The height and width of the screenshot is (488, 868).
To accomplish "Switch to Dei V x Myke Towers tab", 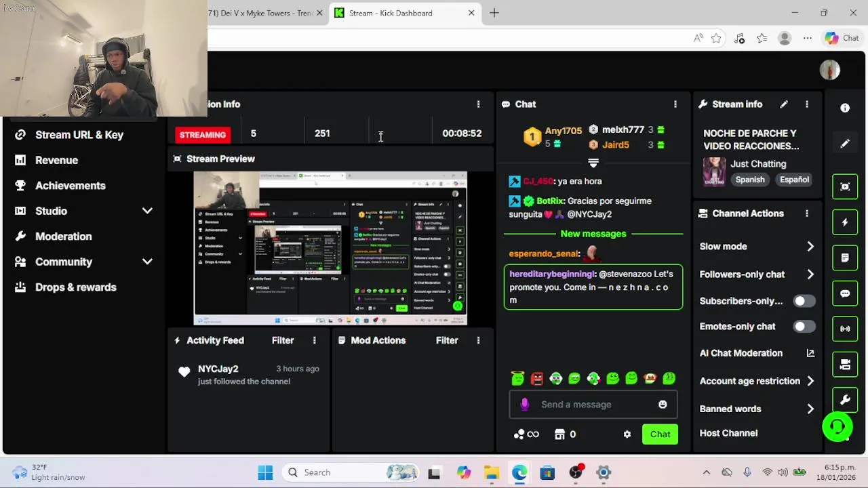I will 263,13.
